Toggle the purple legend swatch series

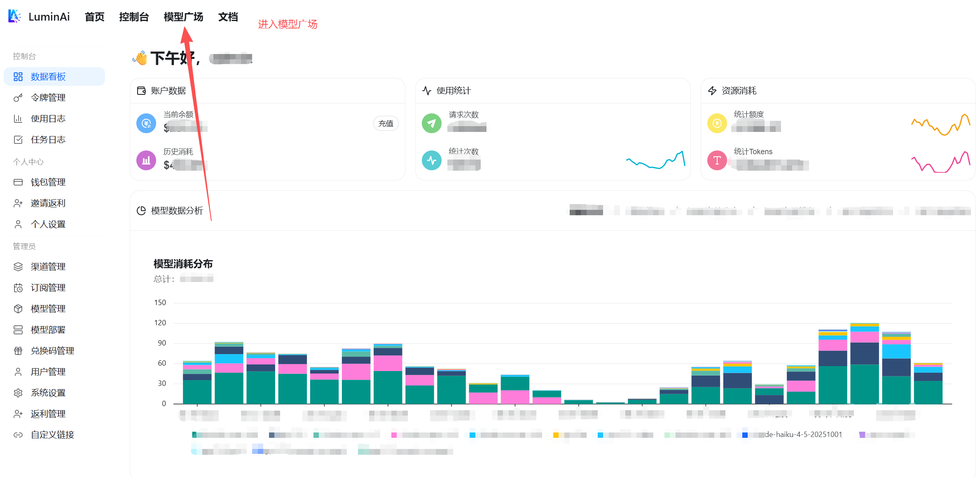(862, 435)
